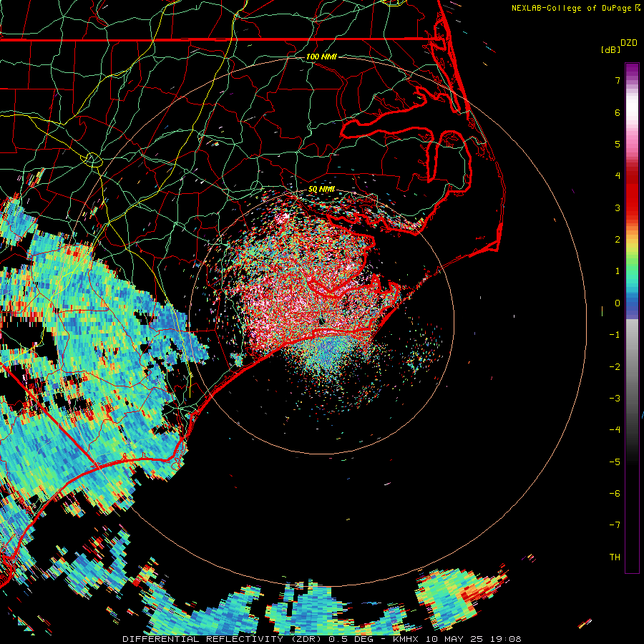The height and width of the screenshot is (644, 644).
Task: Select the -2 value on the dB scale
Action: click(x=615, y=366)
